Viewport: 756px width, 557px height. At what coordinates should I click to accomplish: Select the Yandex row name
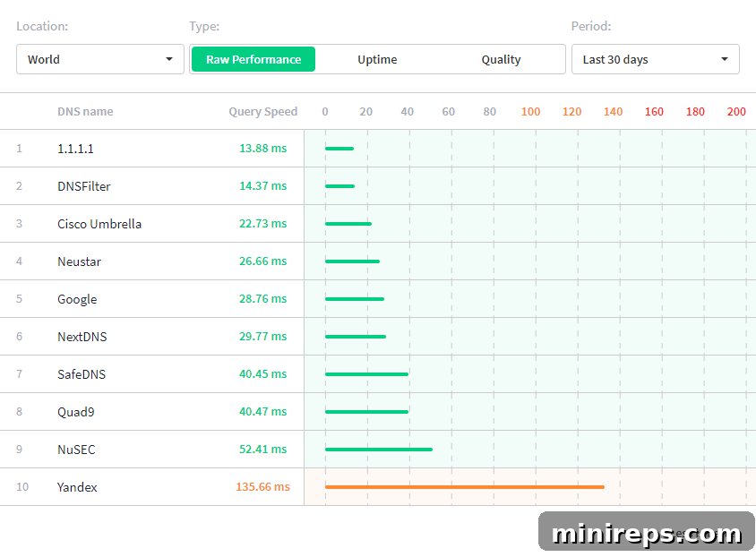point(77,486)
